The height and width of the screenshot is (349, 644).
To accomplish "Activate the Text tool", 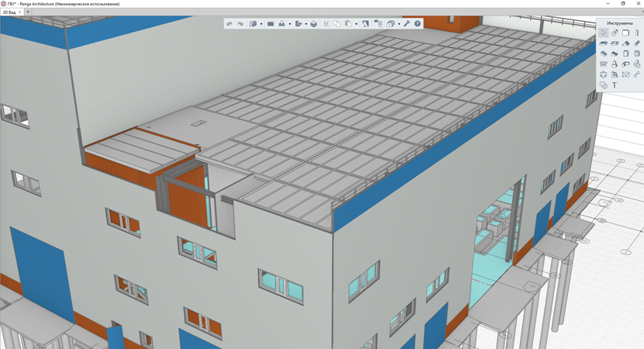I will coord(615,85).
